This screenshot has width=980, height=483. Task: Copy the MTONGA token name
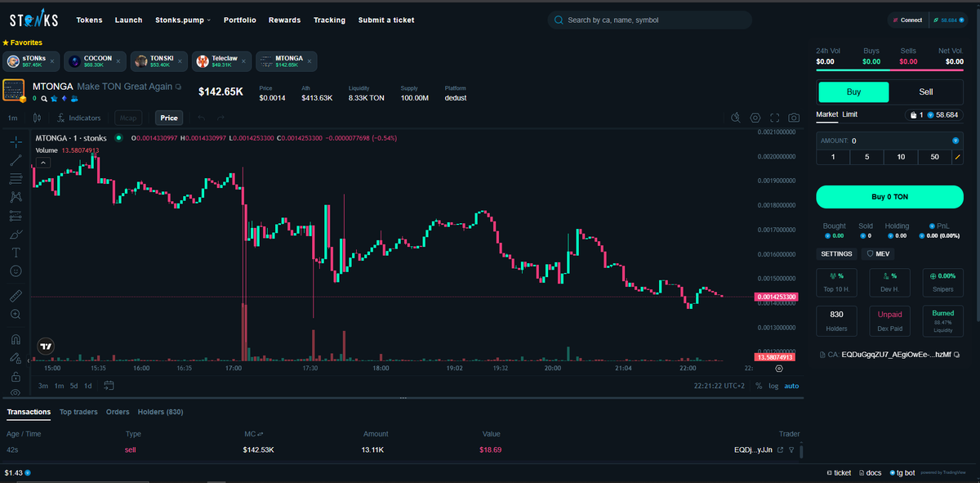click(178, 87)
